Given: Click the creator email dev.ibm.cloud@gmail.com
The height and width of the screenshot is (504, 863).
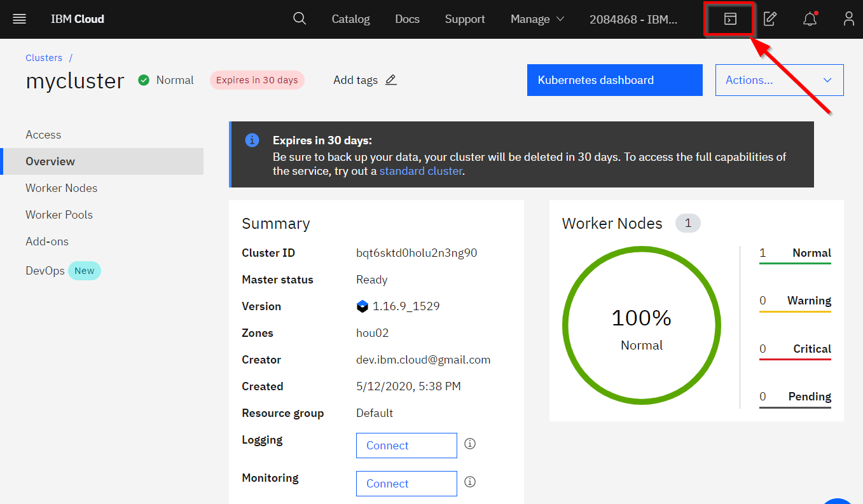Looking at the screenshot, I should tap(424, 360).
